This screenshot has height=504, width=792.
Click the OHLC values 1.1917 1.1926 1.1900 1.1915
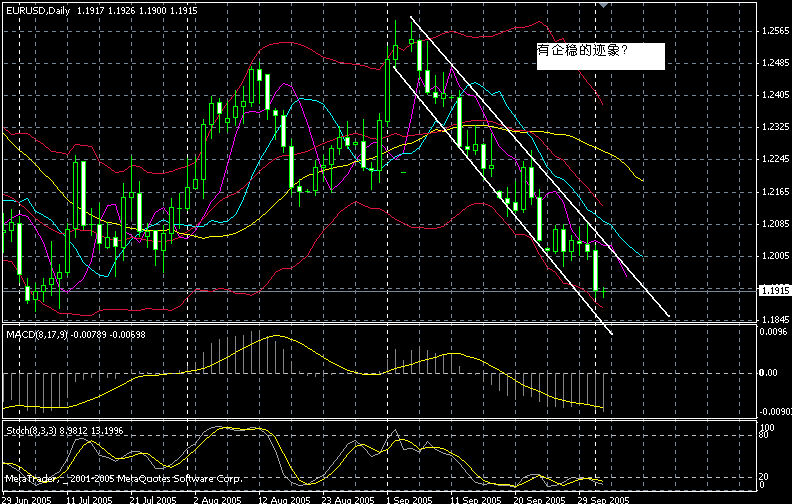[137, 11]
